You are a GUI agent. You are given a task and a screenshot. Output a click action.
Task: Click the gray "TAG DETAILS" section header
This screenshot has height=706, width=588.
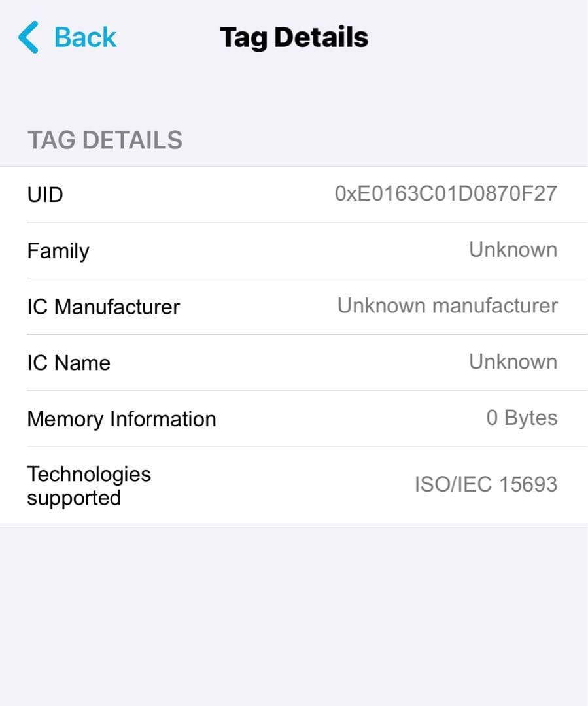tap(105, 141)
